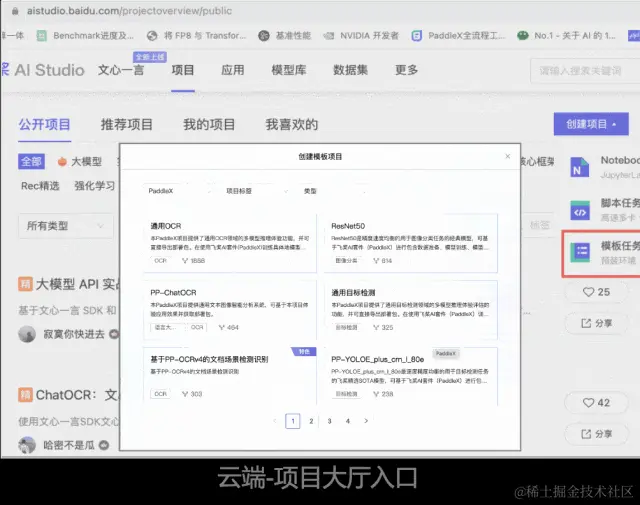640x505 pixels.
Task: Open the 通用目标检测 template card
Action: coord(411,309)
